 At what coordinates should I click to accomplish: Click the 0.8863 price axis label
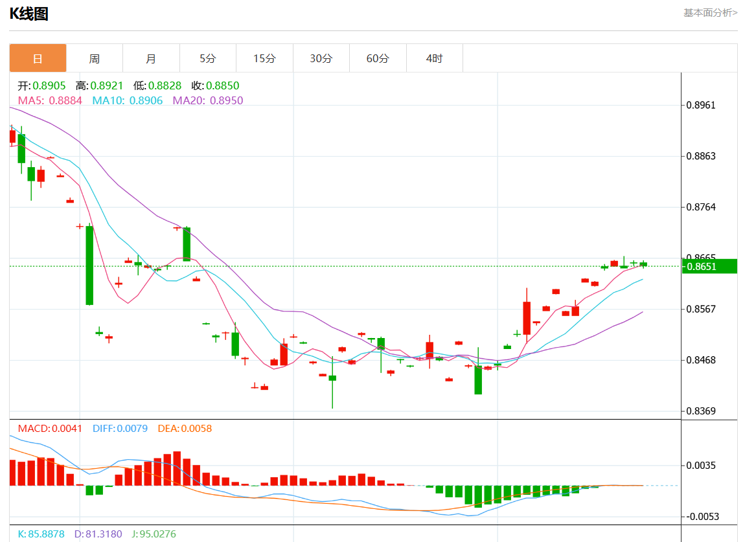tap(701, 156)
